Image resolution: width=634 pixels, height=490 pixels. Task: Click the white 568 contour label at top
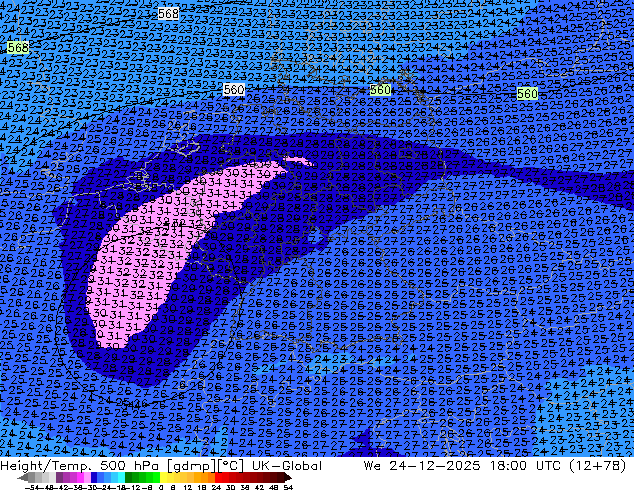(x=168, y=14)
